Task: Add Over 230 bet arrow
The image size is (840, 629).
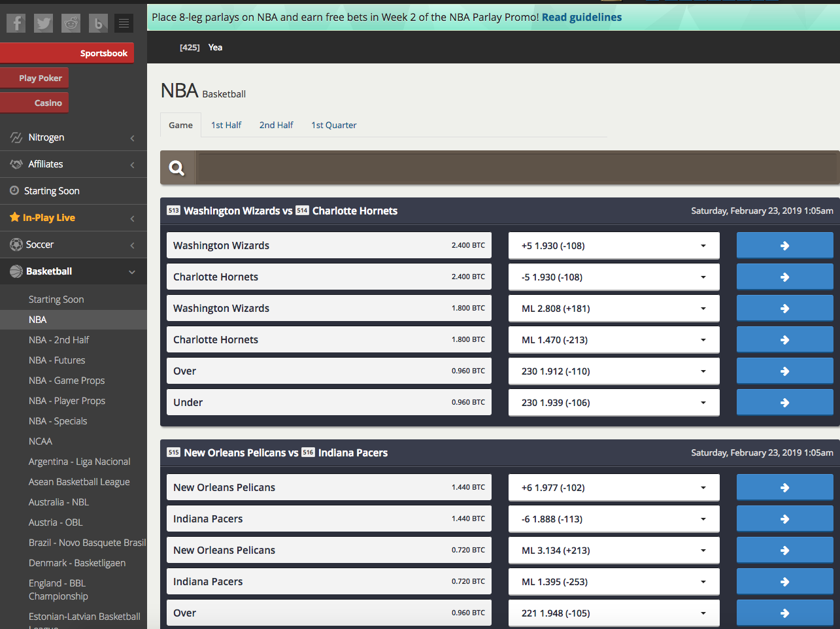Action: point(785,371)
